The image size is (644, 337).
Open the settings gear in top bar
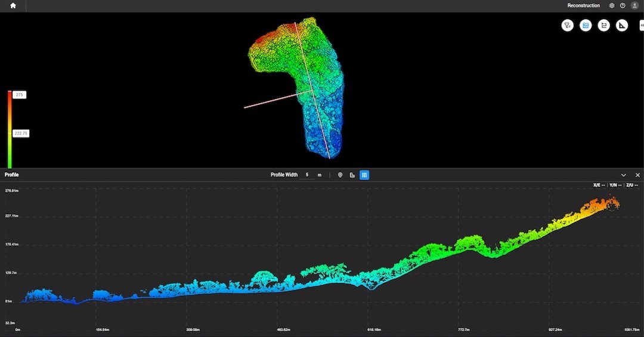coord(612,5)
